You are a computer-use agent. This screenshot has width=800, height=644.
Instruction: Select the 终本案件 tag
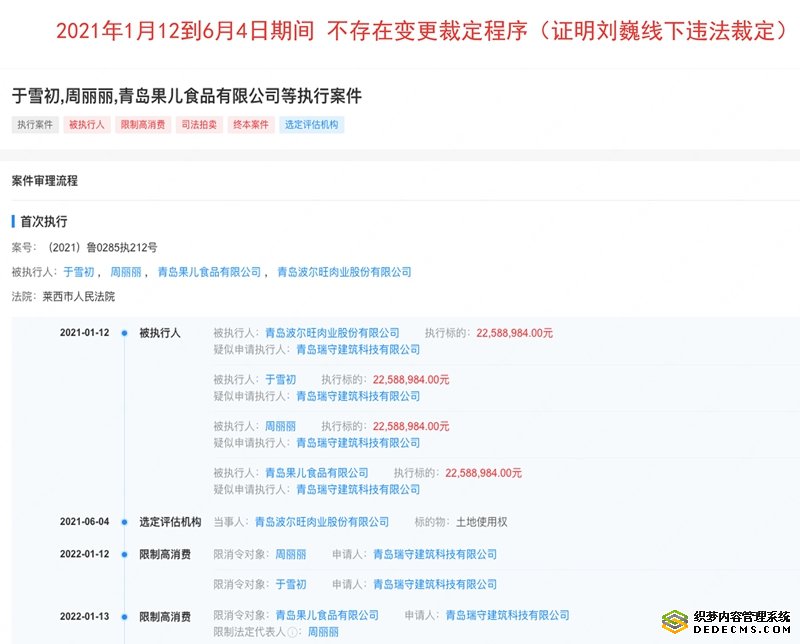click(251, 125)
